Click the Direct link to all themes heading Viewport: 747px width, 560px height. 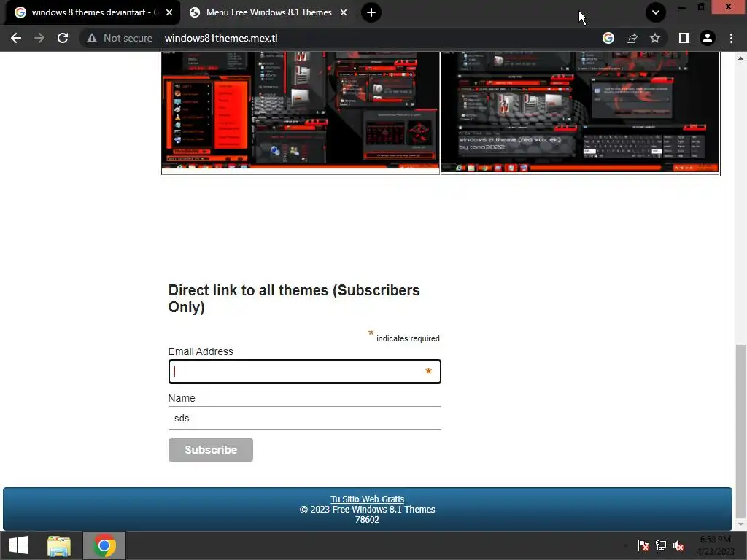[x=294, y=298]
